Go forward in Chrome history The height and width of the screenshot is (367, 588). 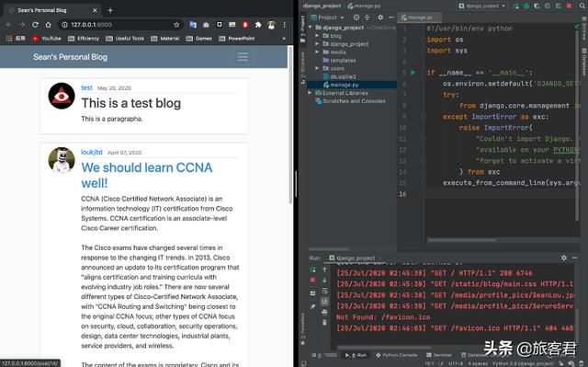(22, 25)
